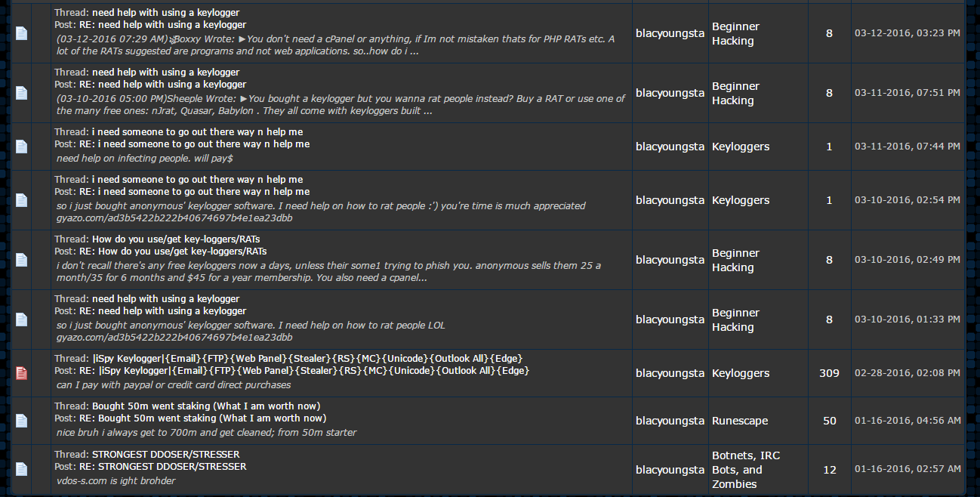The width and height of the screenshot is (980, 497).
Task: Click the 50 replies count
Action: [x=829, y=421]
